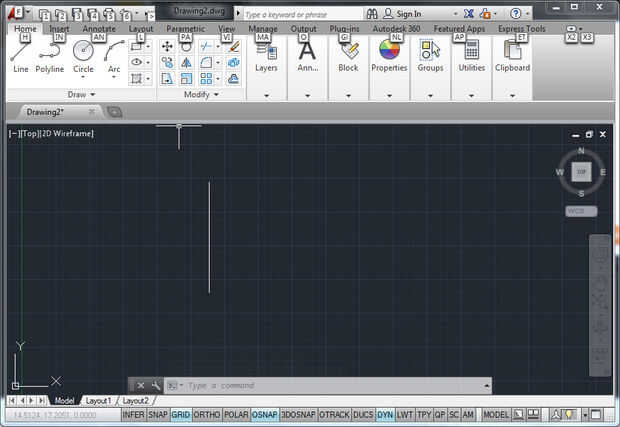620x427 pixels.
Task: Toggle ORTHO mode in status bar
Action: (207, 414)
